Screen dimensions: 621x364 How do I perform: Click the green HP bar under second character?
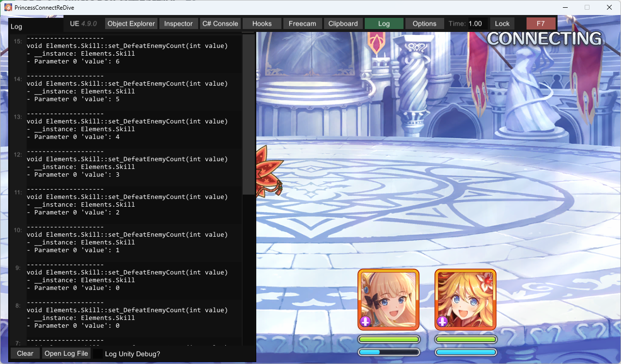tap(466, 339)
